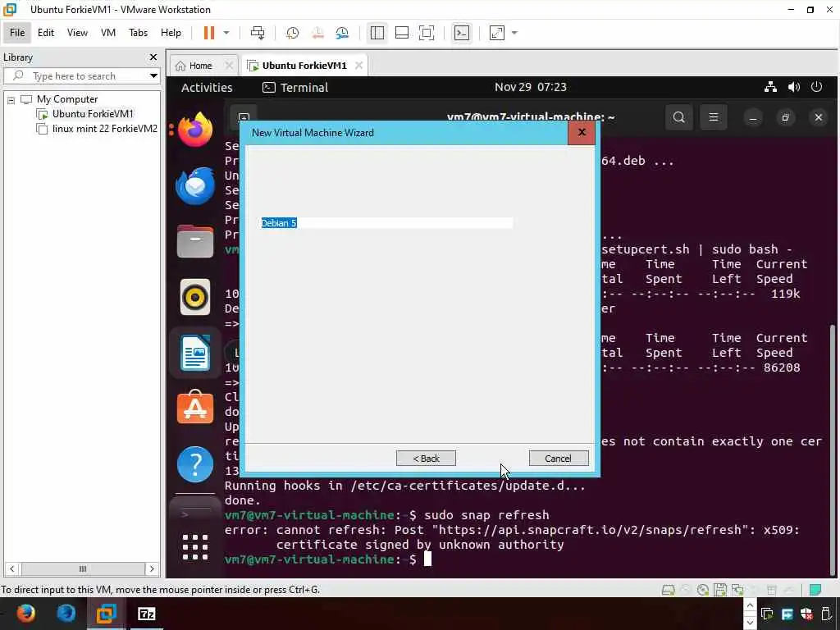
Task: Open the File menu
Action: pos(17,33)
